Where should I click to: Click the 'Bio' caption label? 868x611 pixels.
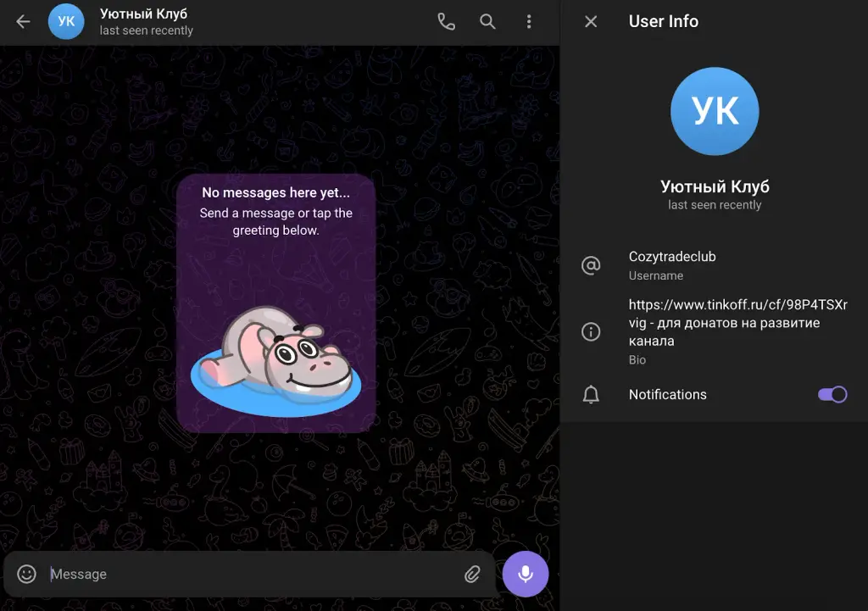click(637, 360)
